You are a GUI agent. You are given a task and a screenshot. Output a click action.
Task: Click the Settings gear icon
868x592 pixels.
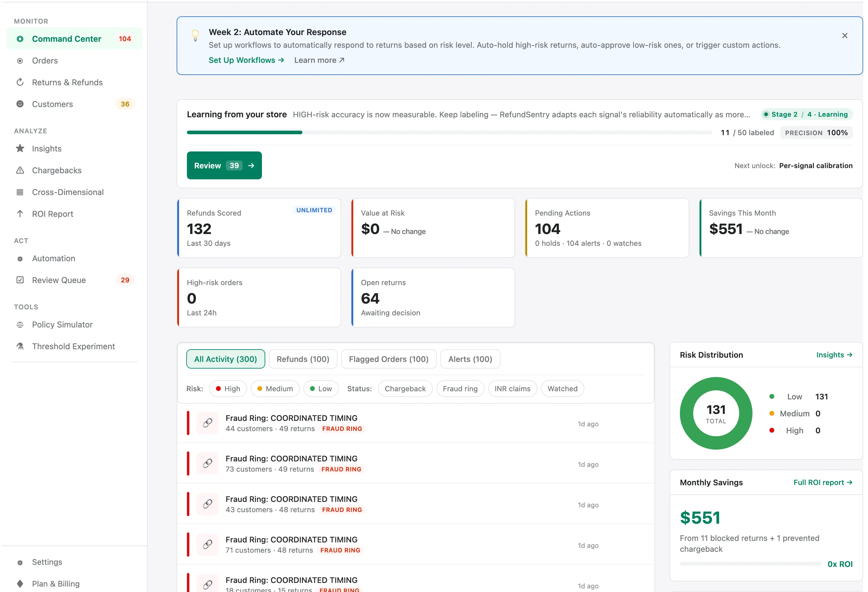coord(20,562)
